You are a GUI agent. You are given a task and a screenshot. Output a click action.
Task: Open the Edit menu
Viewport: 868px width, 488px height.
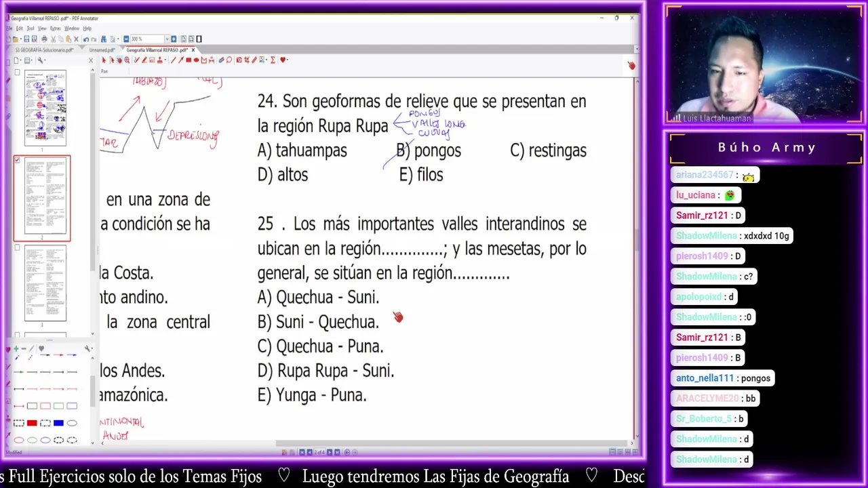coord(20,28)
